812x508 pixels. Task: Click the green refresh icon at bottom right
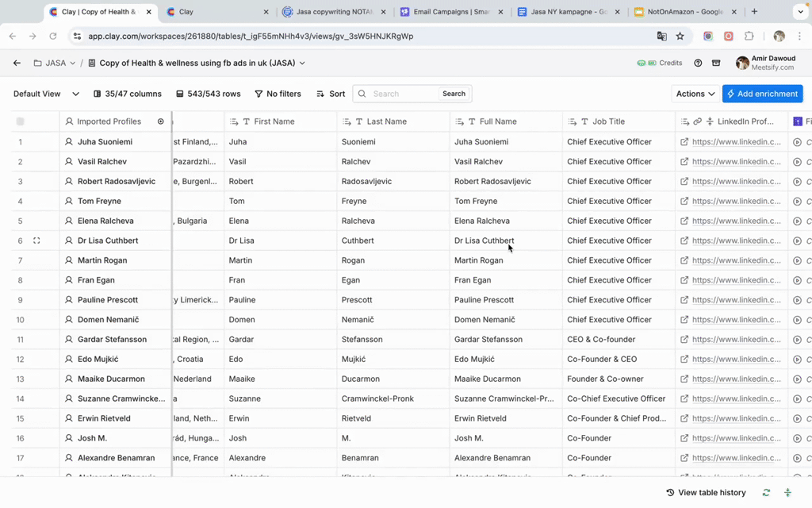766,493
